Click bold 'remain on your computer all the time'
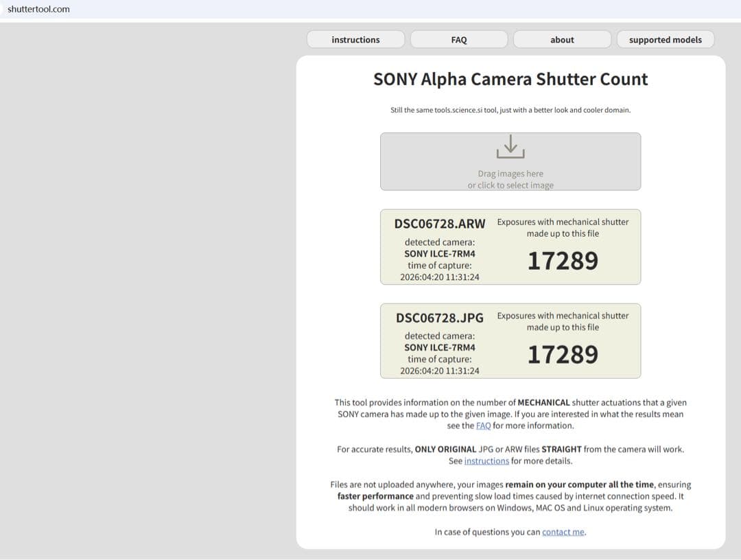This screenshot has width=741, height=560. point(579,485)
